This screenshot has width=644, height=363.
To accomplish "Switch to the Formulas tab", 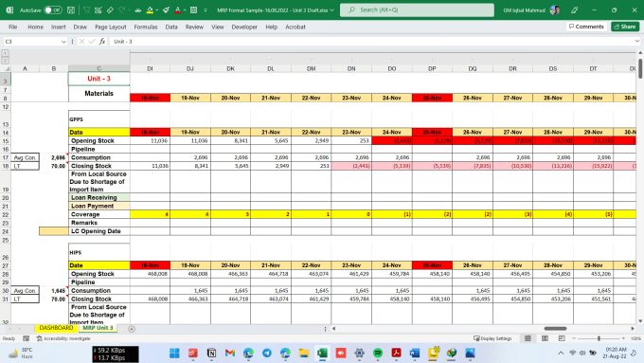I will coord(146,27).
